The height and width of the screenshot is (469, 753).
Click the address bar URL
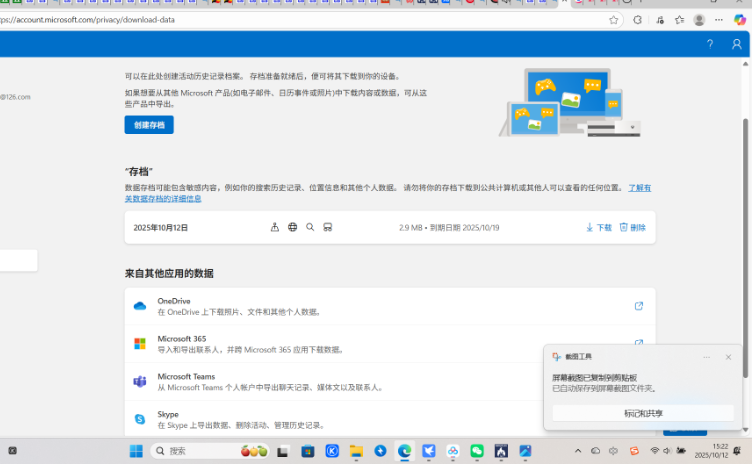click(87, 20)
